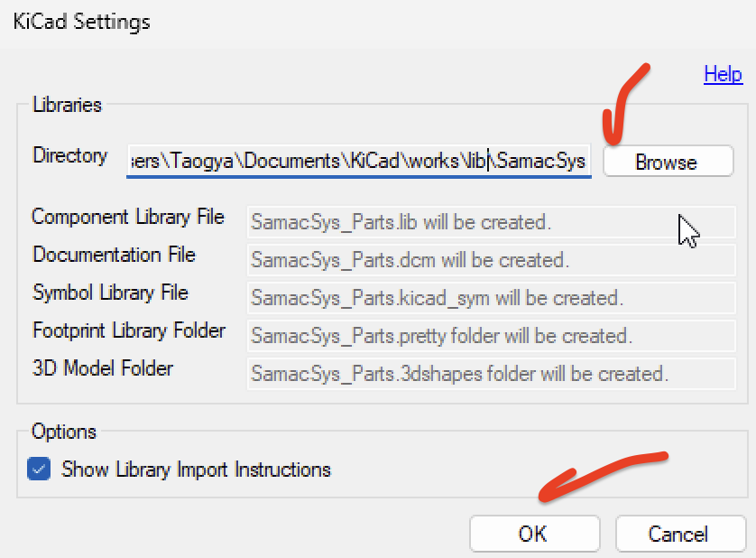Screen dimensions: 756x558
Task: Cancel the KiCad Settings dialog
Action: (680, 534)
